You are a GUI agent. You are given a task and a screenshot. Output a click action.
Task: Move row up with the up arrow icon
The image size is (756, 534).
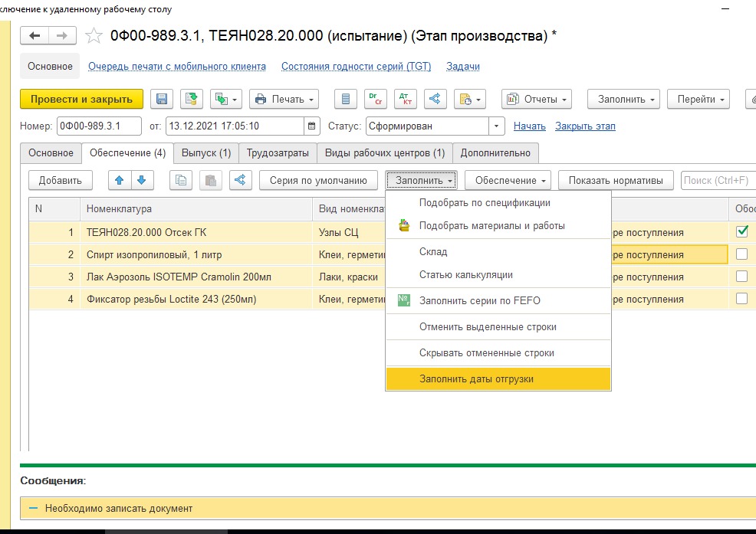click(120, 181)
